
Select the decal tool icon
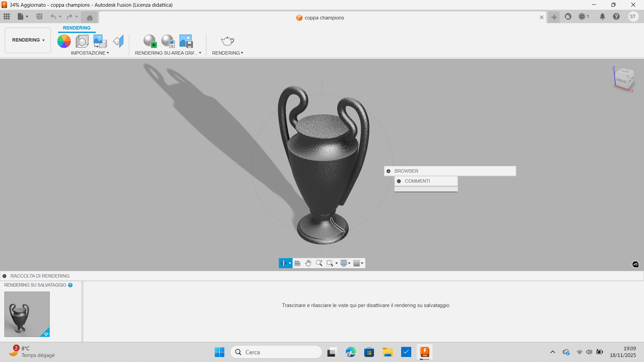pos(118,41)
